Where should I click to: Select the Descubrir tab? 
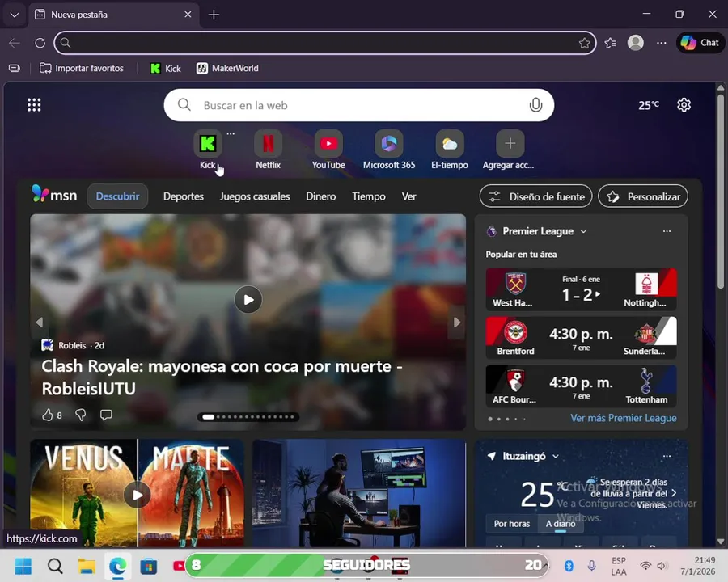point(117,196)
